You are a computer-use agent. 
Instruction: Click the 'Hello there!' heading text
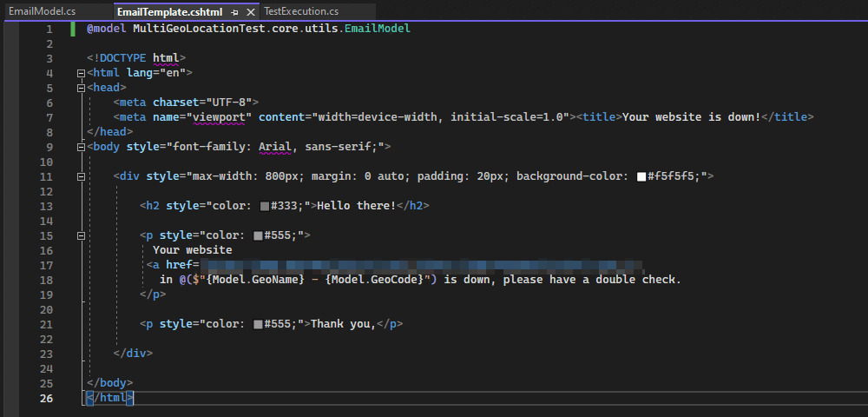pyautogui.click(x=356, y=206)
